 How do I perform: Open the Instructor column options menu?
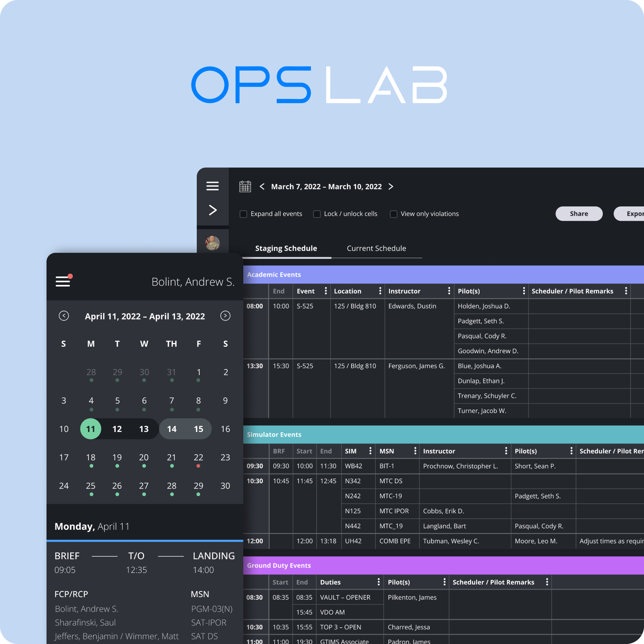[449, 291]
